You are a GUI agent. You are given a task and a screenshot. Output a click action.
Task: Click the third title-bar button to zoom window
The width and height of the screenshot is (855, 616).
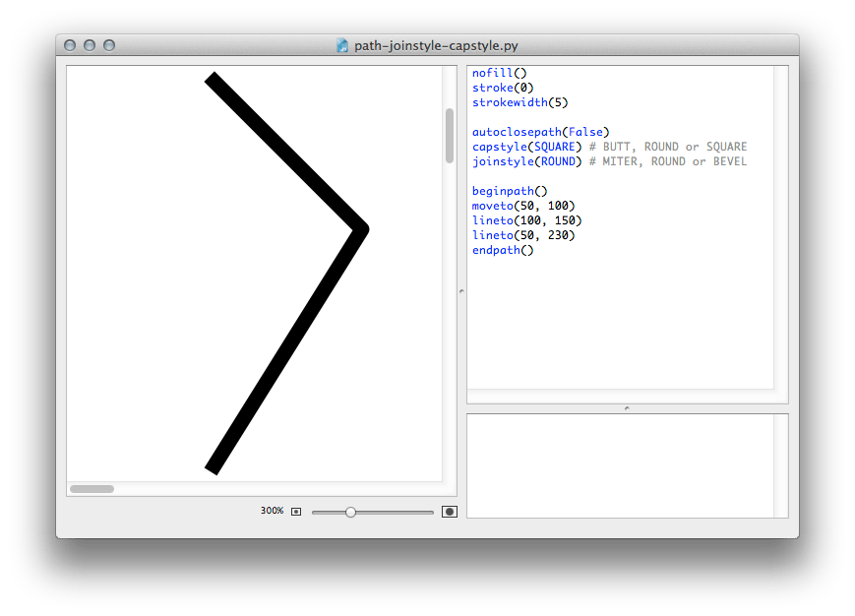pyautogui.click(x=109, y=45)
